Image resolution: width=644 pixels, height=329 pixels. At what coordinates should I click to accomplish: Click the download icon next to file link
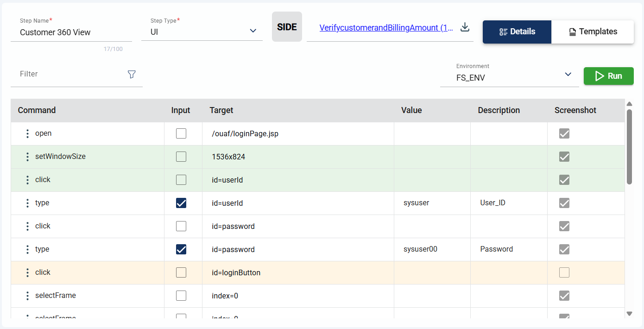465,27
